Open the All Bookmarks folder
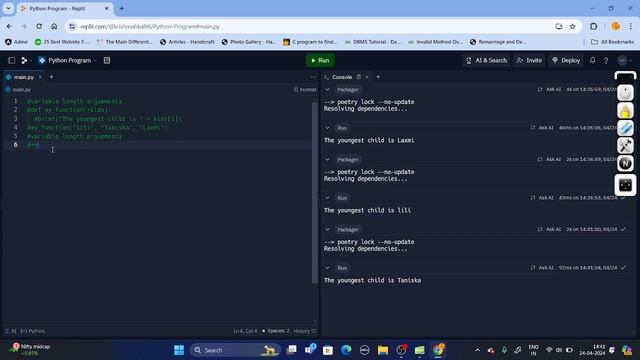 coord(612,42)
